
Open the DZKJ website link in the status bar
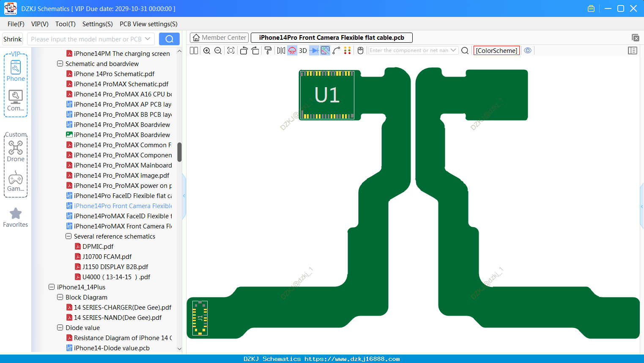352,359
